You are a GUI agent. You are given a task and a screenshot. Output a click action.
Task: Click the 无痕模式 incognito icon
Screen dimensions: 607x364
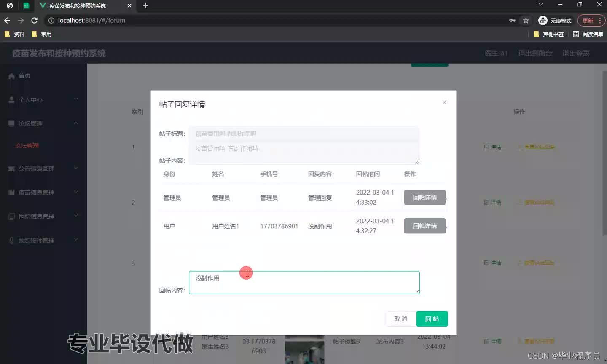tap(543, 20)
